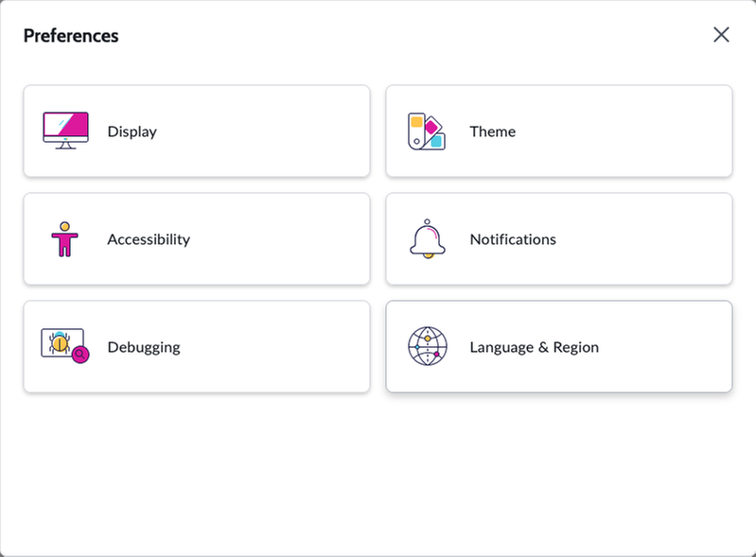Open Accessibility settings via its label
Viewport: 756px width, 557px height.
[149, 239]
